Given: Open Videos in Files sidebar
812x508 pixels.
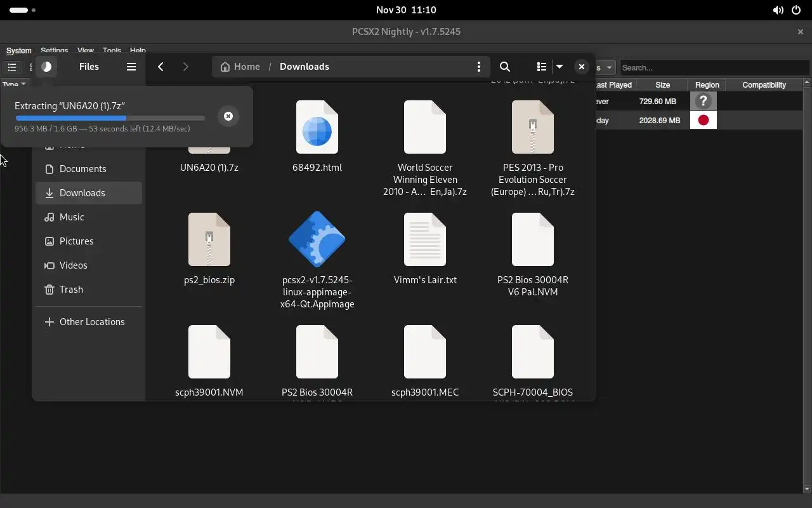Looking at the screenshot, I should coord(89,265).
